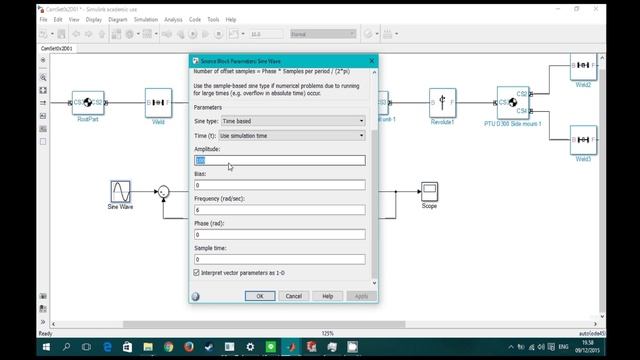The width and height of the screenshot is (640, 360).
Task: Open the File menu
Action: [43, 20]
